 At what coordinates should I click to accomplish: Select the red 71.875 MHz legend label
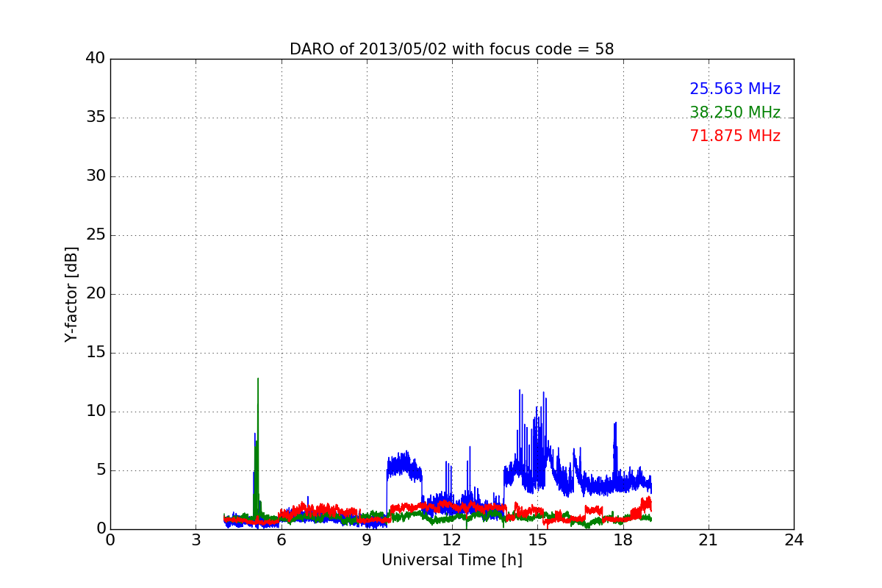[735, 136]
